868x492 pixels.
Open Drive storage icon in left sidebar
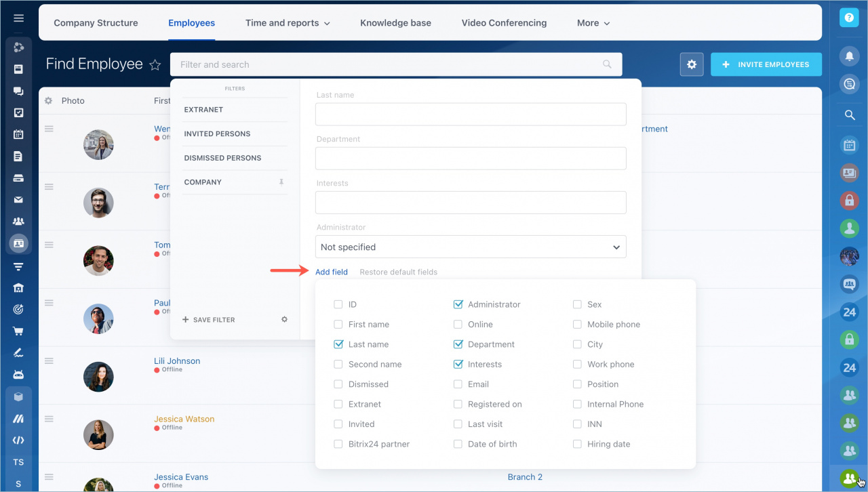(18, 178)
